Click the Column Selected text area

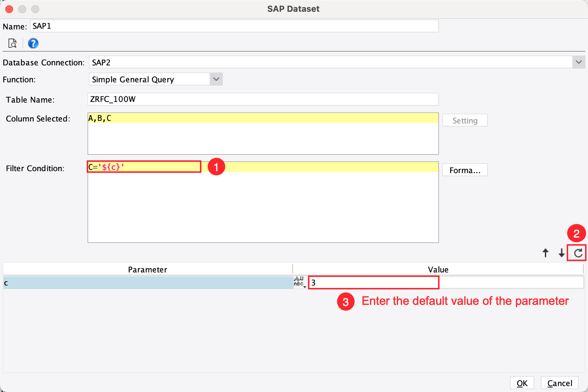pyautogui.click(x=263, y=133)
